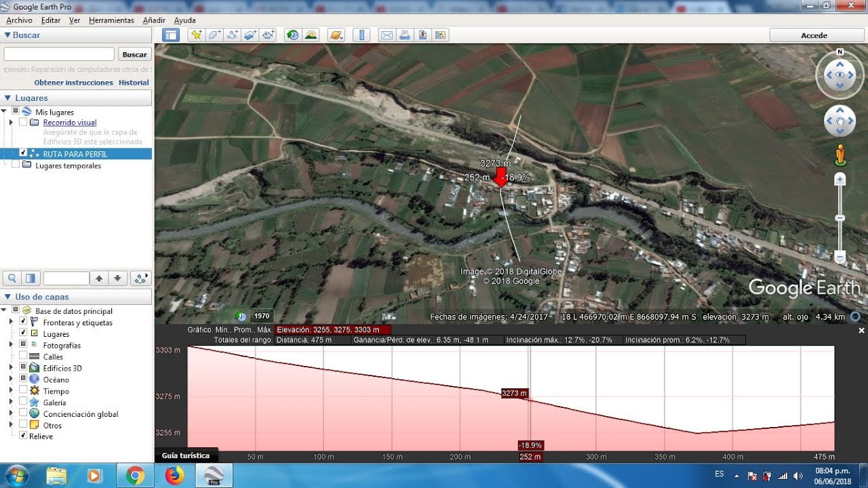Screen dimensions: 868x488
Task: Enable the Tiempo layer
Action: pos(24,391)
